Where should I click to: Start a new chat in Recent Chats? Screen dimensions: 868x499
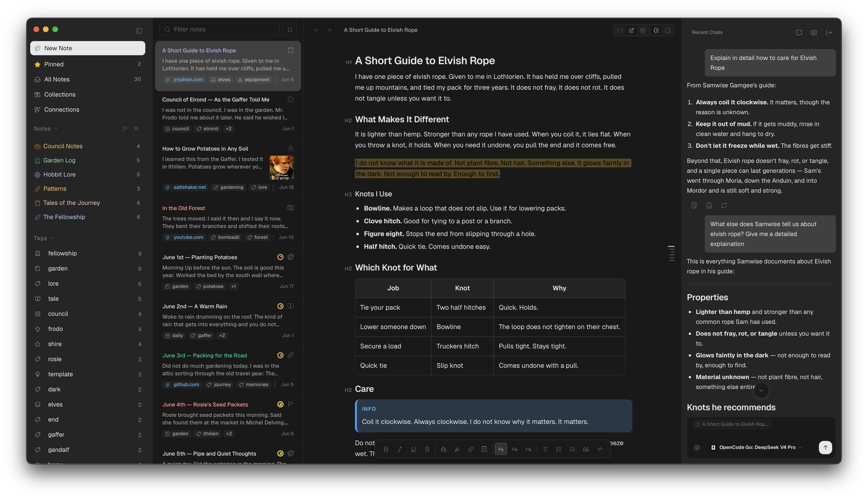pos(799,33)
